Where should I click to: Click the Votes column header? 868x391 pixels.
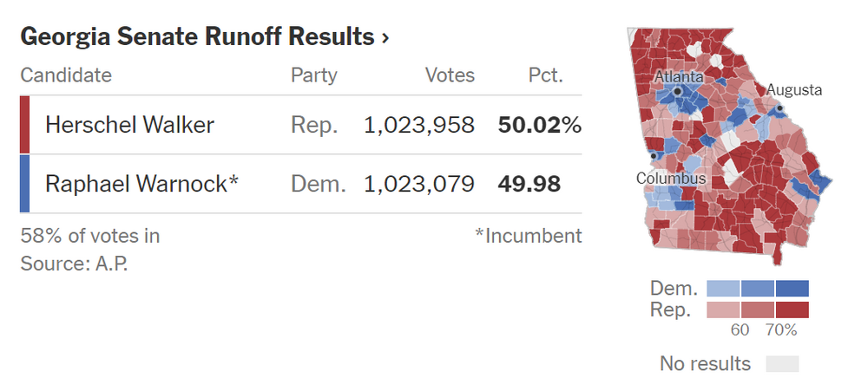(x=450, y=75)
